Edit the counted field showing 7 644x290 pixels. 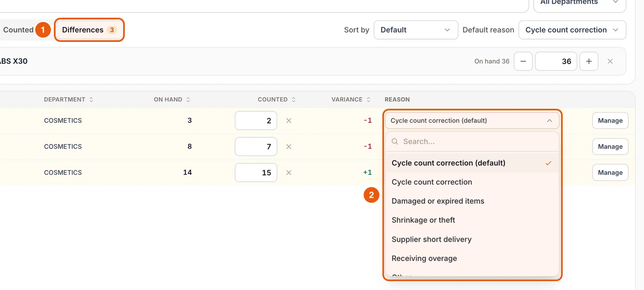(256, 147)
